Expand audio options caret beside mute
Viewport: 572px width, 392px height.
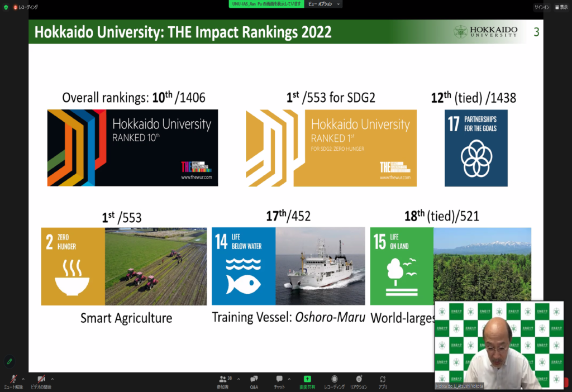tap(25, 379)
